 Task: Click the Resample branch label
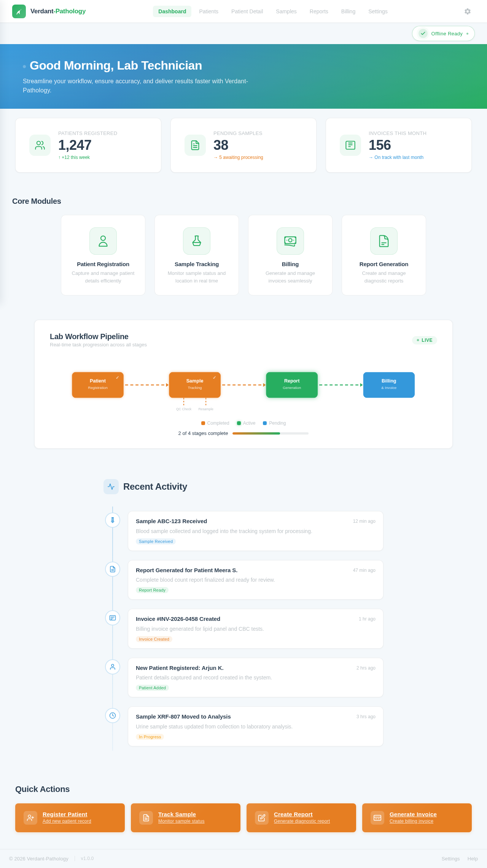tap(206, 409)
